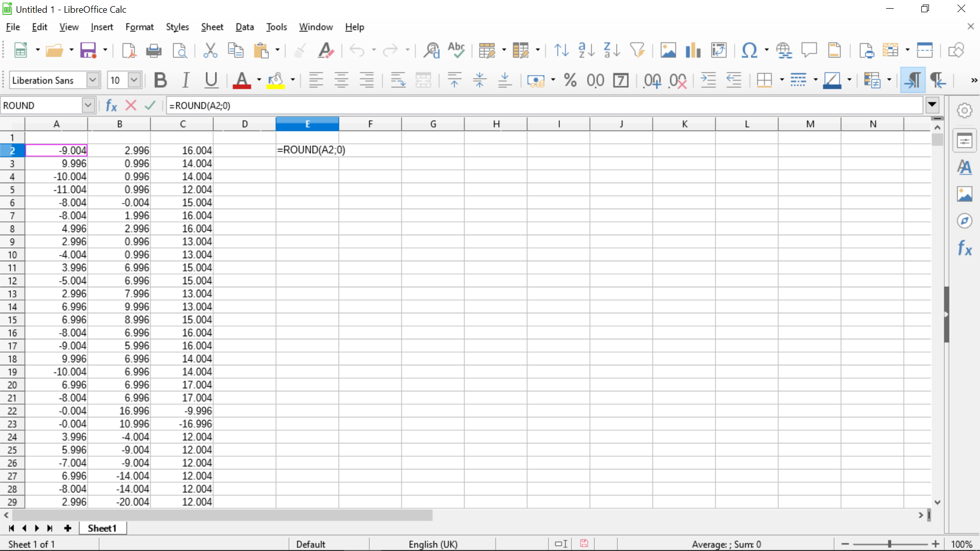Open the Special Character omega icon
Viewport: 980px width, 551px height.
tap(749, 50)
